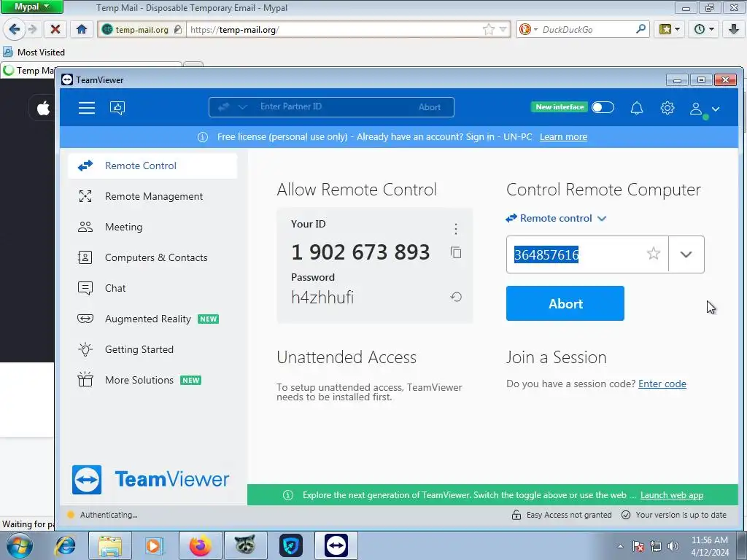The image size is (747, 560).
Task: Click the search magnifier icon
Action: coord(640,29)
